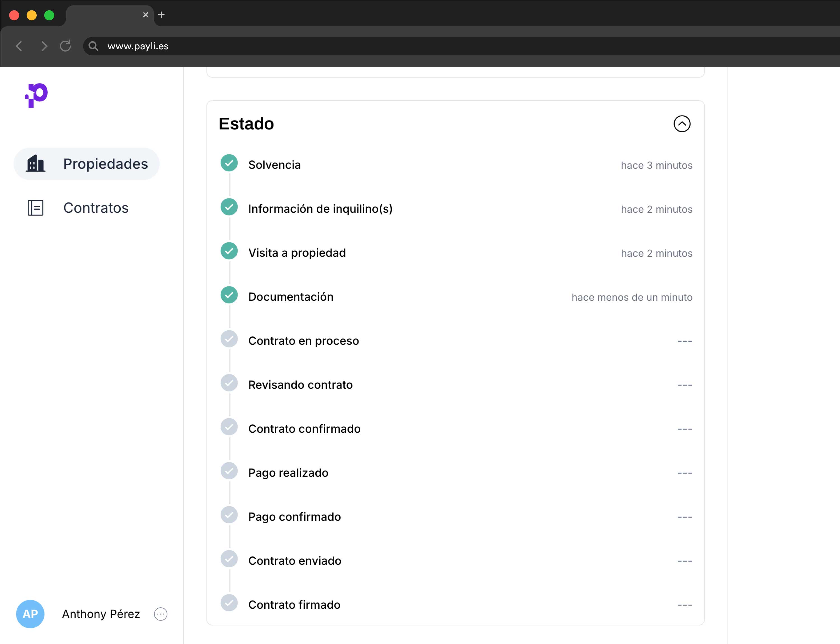Screen dimensions: 840x644
Task: Go back with browser back arrow
Action: coord(19,46)
